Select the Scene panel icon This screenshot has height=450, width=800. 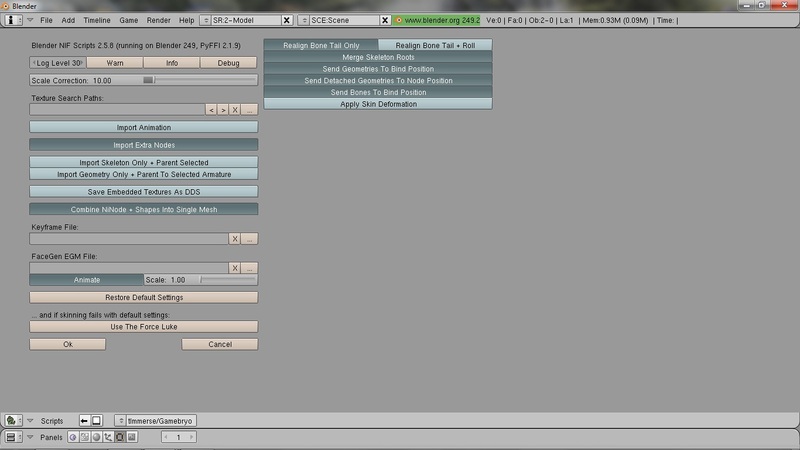132,437
